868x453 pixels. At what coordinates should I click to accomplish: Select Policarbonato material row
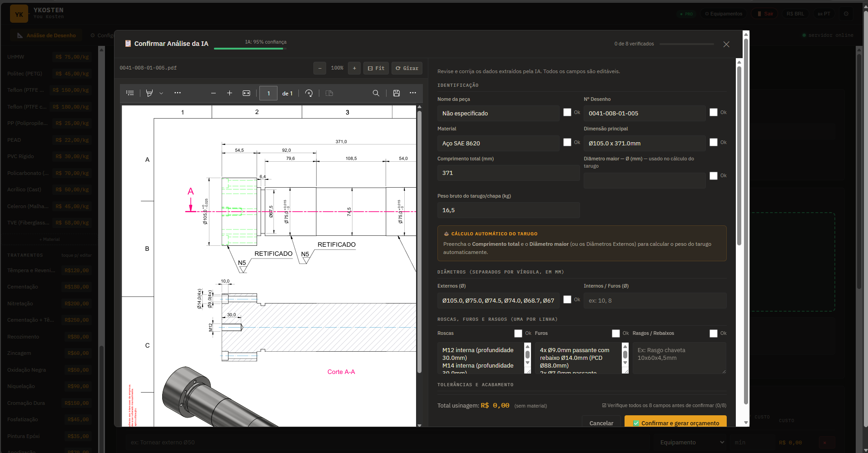[49, 173]
